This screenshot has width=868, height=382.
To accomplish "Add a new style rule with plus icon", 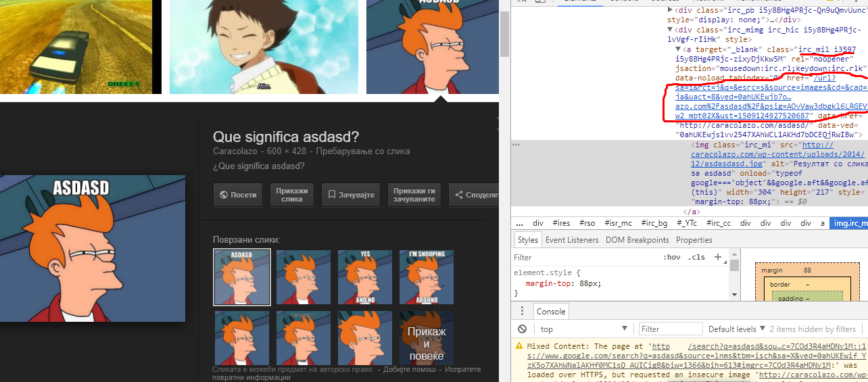I will tap(718, 258).
